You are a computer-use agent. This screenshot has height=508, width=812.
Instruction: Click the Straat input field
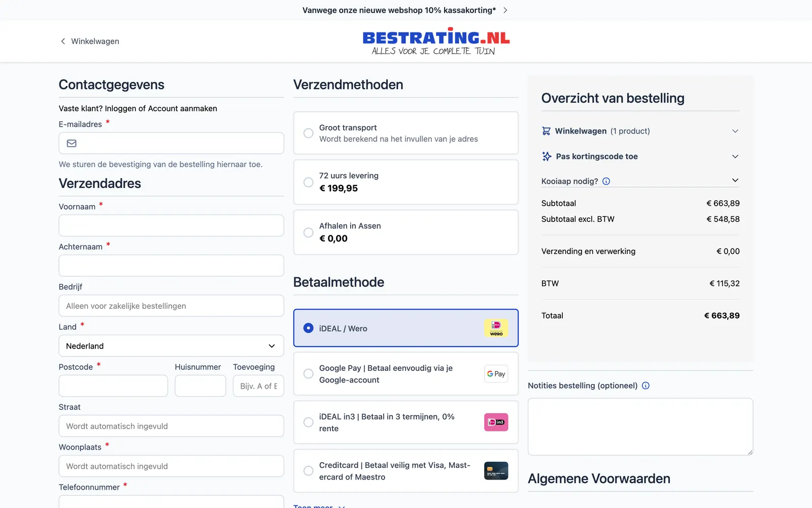pyautogui.click(x=171, y=426)
